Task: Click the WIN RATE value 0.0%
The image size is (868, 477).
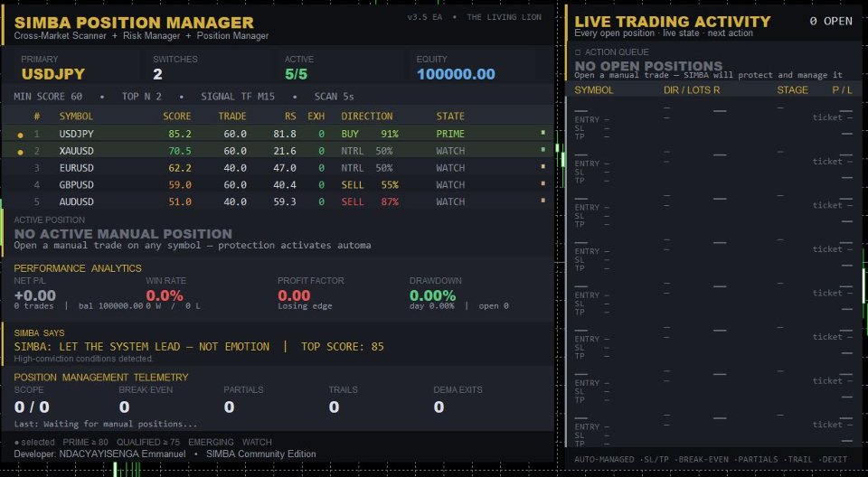Action: click(x=165, y=295)
